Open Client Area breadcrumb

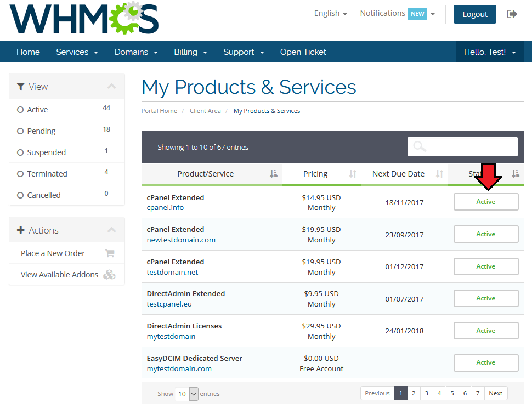click(205, 111)
